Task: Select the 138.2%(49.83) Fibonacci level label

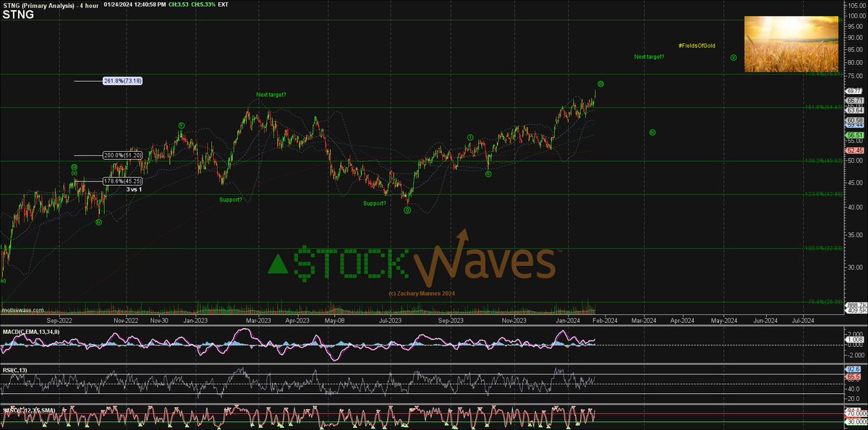Action: coord(822,160)
